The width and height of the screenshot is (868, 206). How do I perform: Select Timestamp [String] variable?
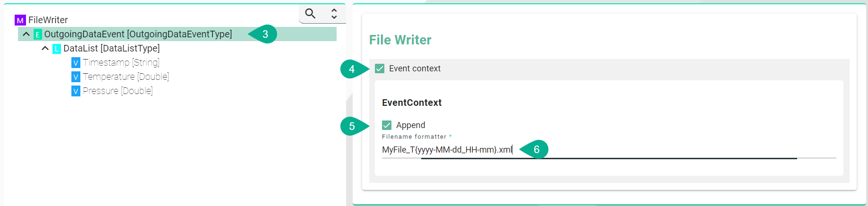[x=121, y=63]
